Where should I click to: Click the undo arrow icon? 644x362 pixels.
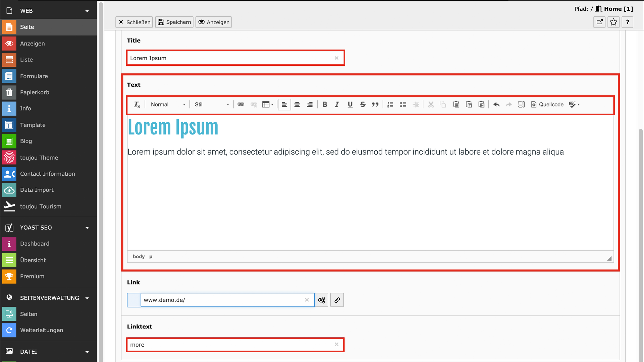point(496,105)
